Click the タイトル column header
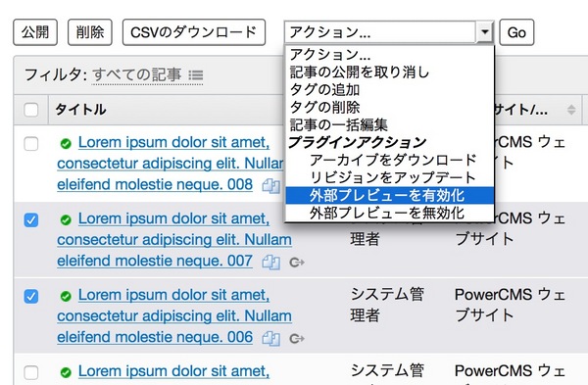588x385 pixels. tap(80, 110)
